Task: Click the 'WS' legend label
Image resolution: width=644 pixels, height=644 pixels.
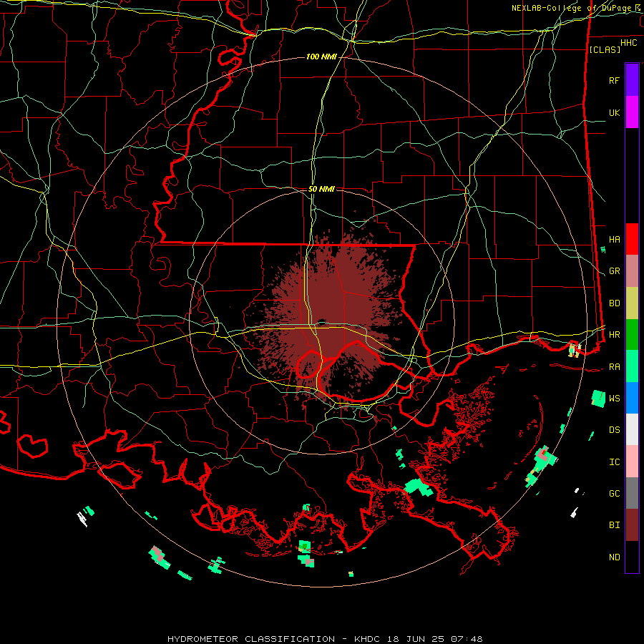Action: pos(614,399)
